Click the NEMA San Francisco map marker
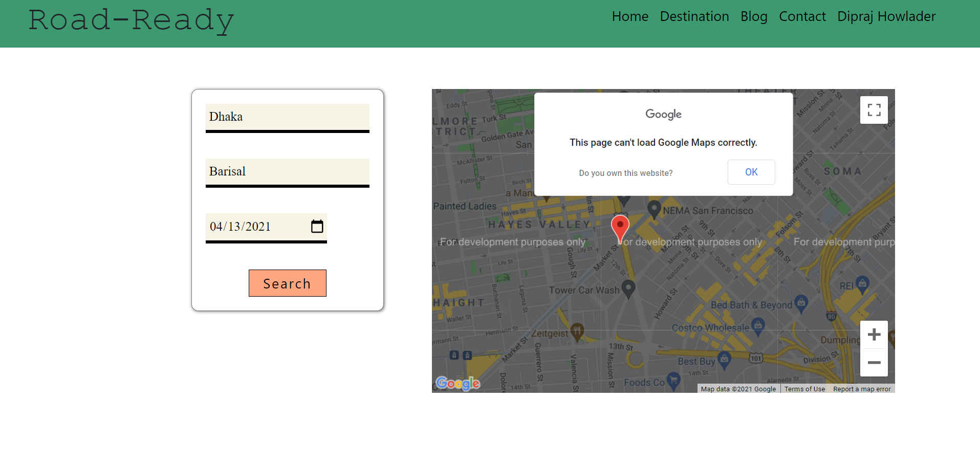 pos(654,210)
